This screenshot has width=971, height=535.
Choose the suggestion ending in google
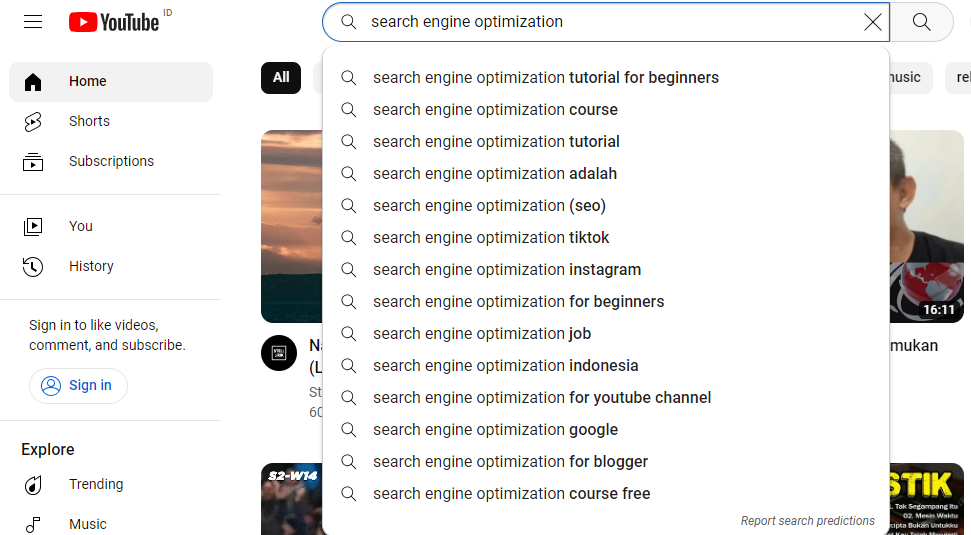pyautogui.click(x=606, y=430)
